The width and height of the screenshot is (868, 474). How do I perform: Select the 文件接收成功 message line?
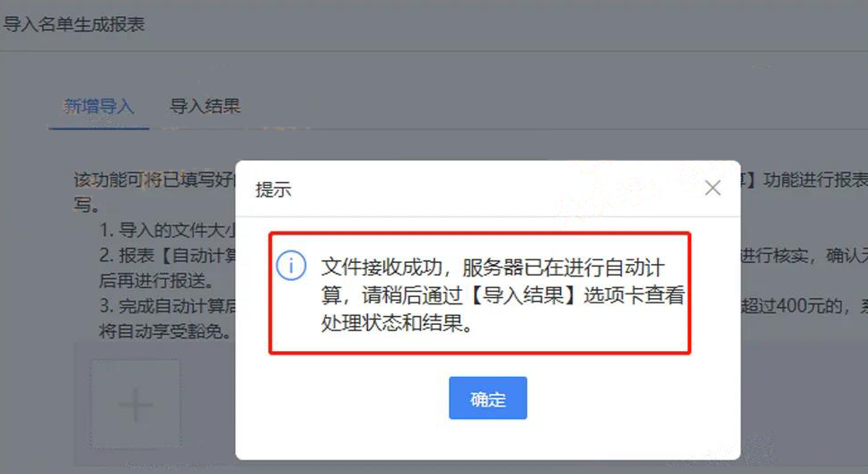[x=493, y=268]
